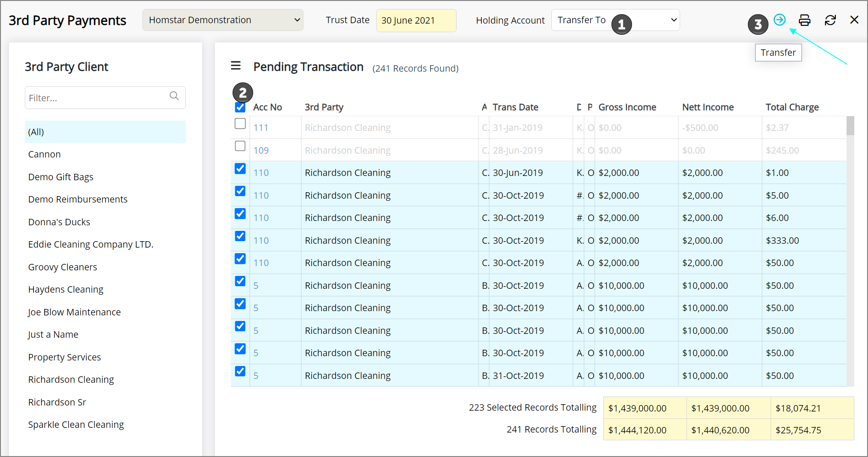868x457 pixels.
Task: Click the Print icon
Action: 804,20
